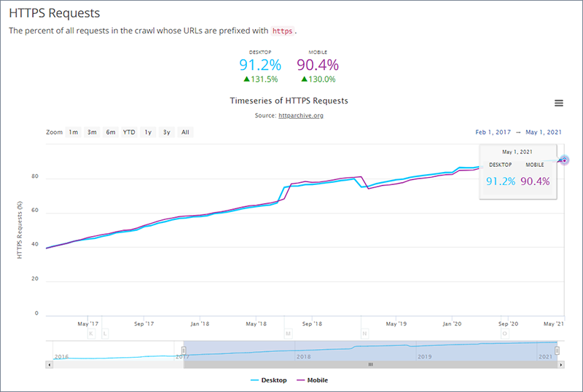This screenshot has height=392, width=583.
Task: Click the 2018 label in the navigator
Action: [304, 356]
